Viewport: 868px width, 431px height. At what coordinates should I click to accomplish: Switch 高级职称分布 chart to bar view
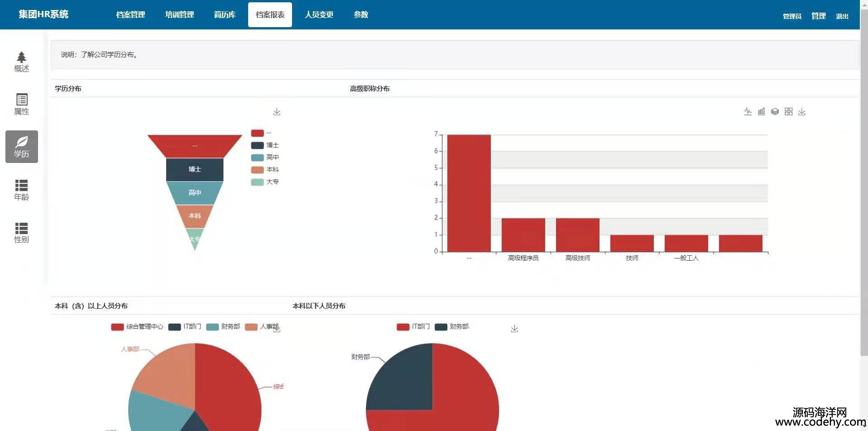[x=761, y=111]
